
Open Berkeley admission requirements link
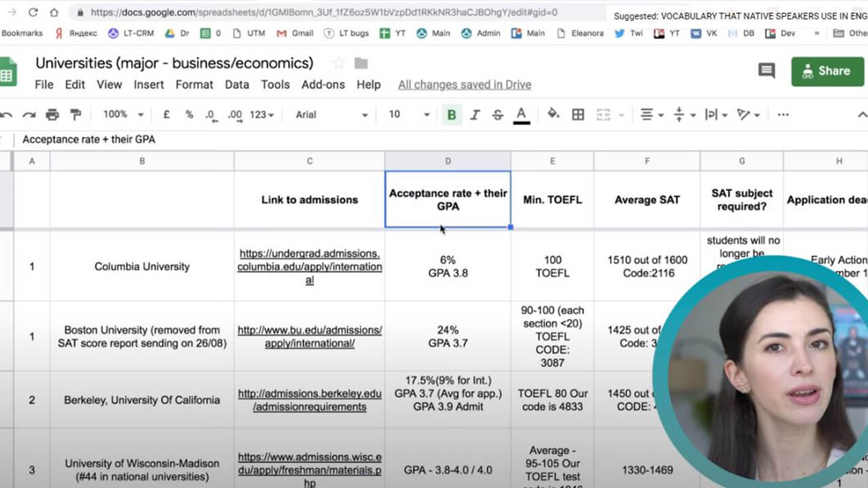[x=310, y=400]
